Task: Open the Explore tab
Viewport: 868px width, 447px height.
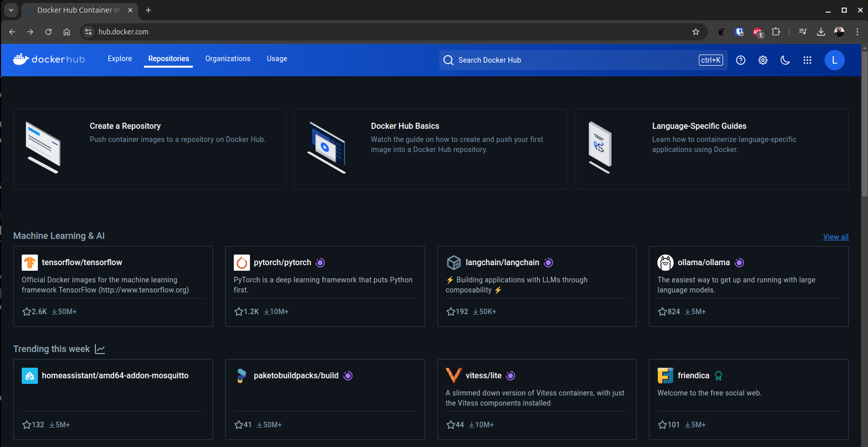Action: (x=120, y=59)
